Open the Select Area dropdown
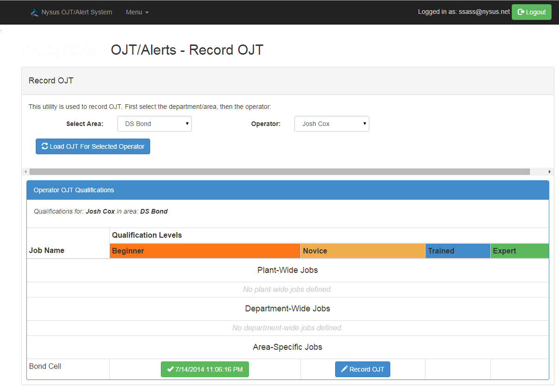 pyautogui.click(x=154, y=124)
